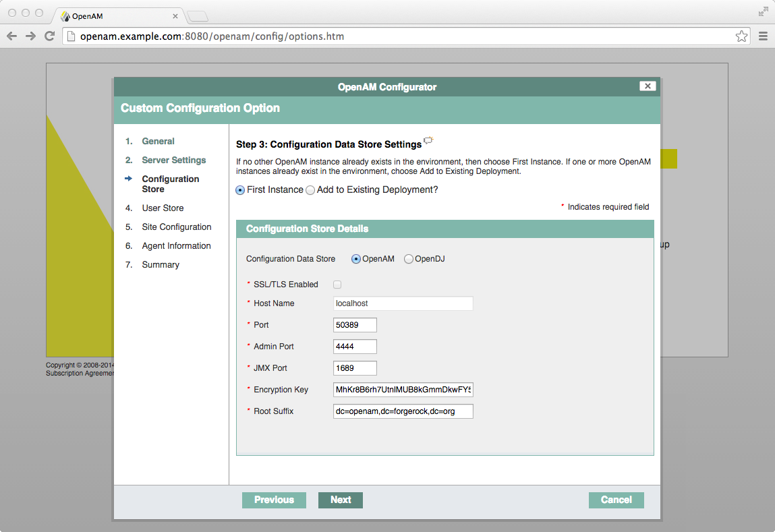
Task: Click the 'Indicates required field' note
Action: [608, 207]
